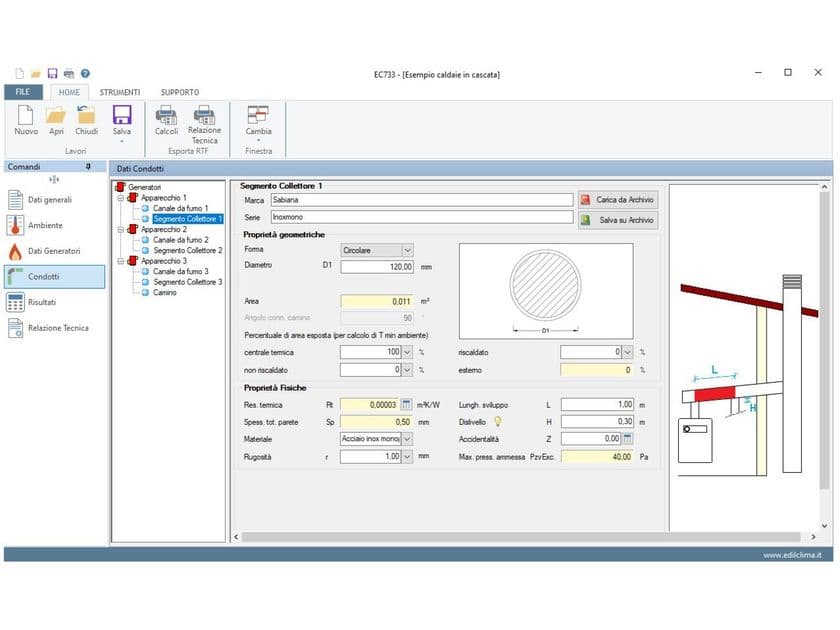Switch to the STRUMENTI ribbon tab
This screenshot has width=840, height=630.
119,92
